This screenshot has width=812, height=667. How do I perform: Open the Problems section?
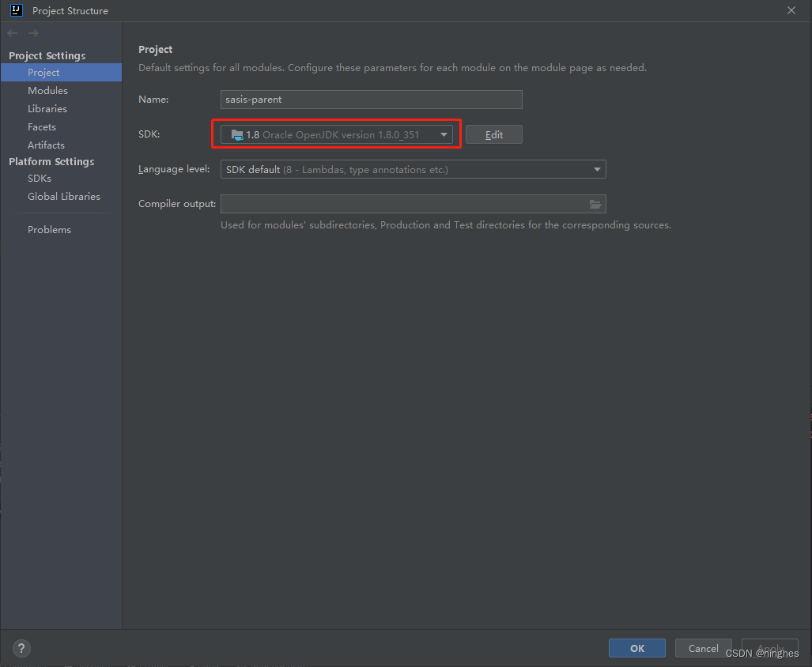click(49, 229)
